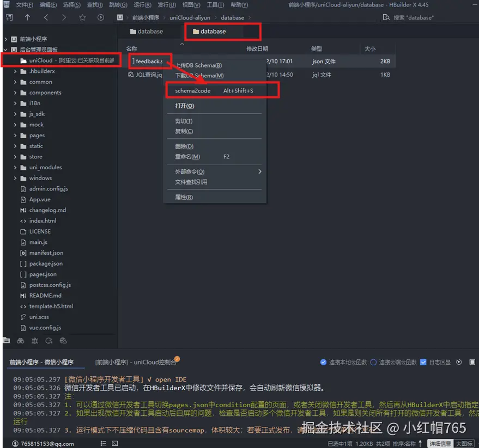Click the palette icon at sidebar bottom
The width and height of the screenshot is (479, 448).
63,341
